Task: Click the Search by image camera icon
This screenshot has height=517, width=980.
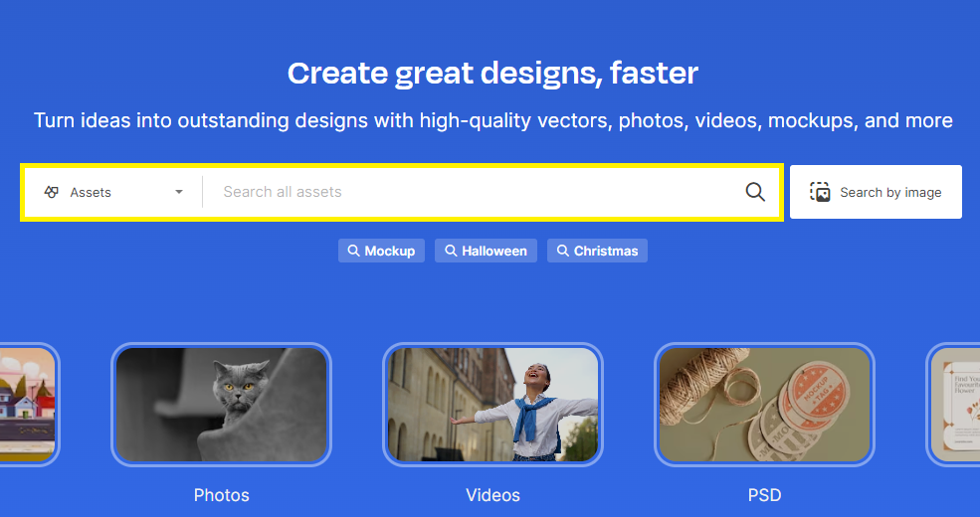Action: 820,192
